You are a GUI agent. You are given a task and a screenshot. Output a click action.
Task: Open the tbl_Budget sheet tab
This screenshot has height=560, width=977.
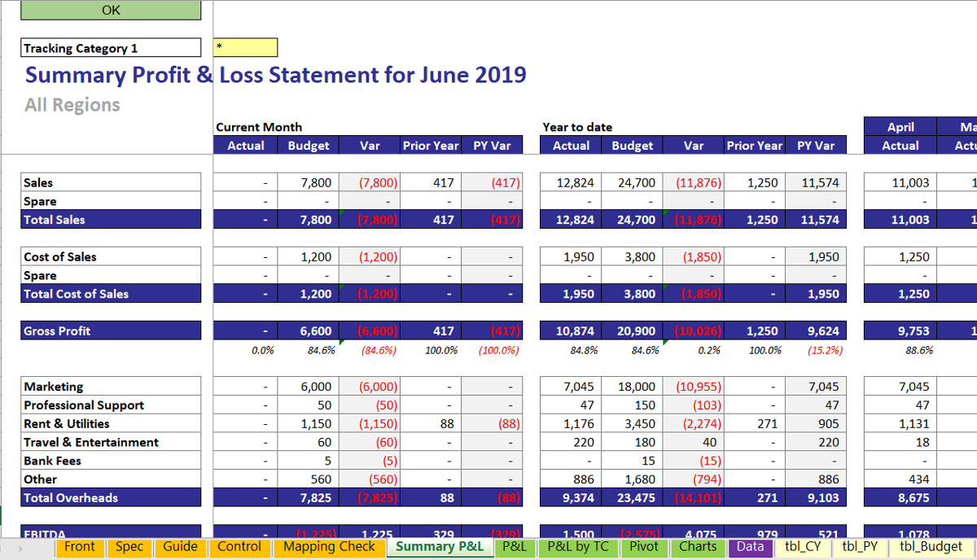931,547
